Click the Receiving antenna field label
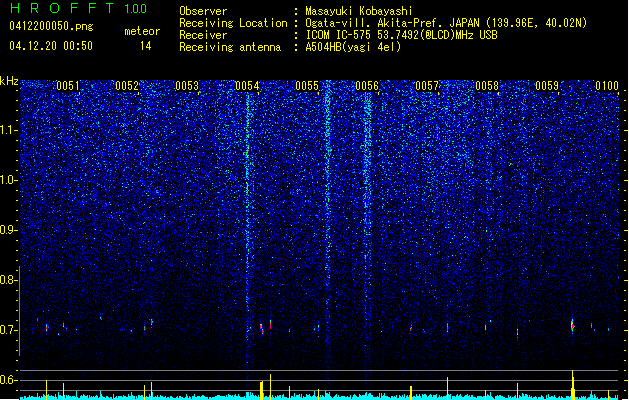Screen dimensions: 629x400 click(x=230, y=47)
